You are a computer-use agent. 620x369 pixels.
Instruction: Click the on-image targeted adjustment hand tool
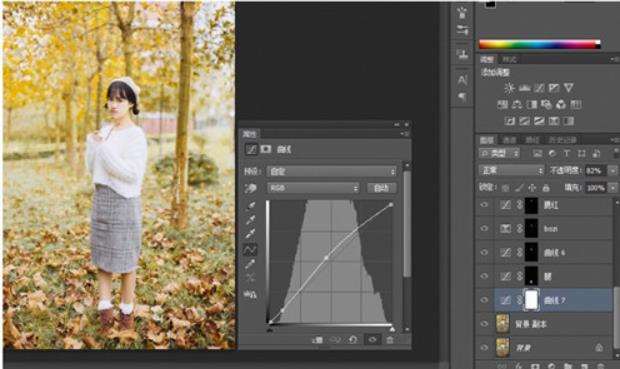(251, 189)
